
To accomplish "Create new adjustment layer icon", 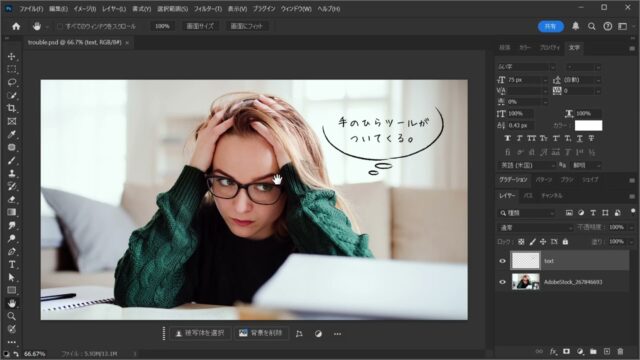I will (x=580, y=351).
